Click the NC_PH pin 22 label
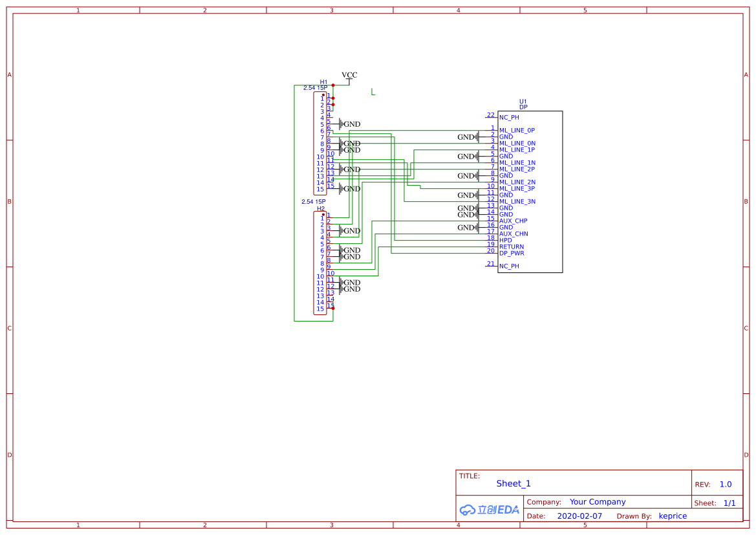This screenshot has height=535, width=756. [x=509, y=118]
